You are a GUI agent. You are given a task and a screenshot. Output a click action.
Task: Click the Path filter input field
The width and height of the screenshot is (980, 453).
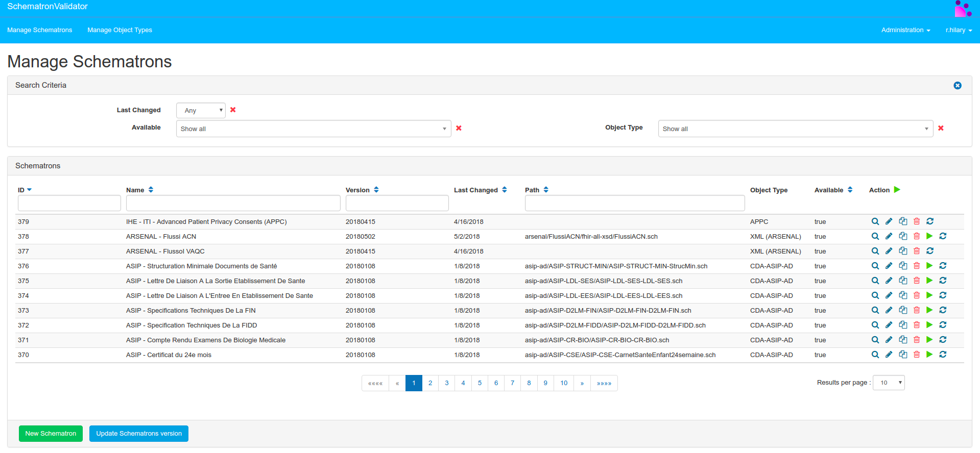pos(634,203)
